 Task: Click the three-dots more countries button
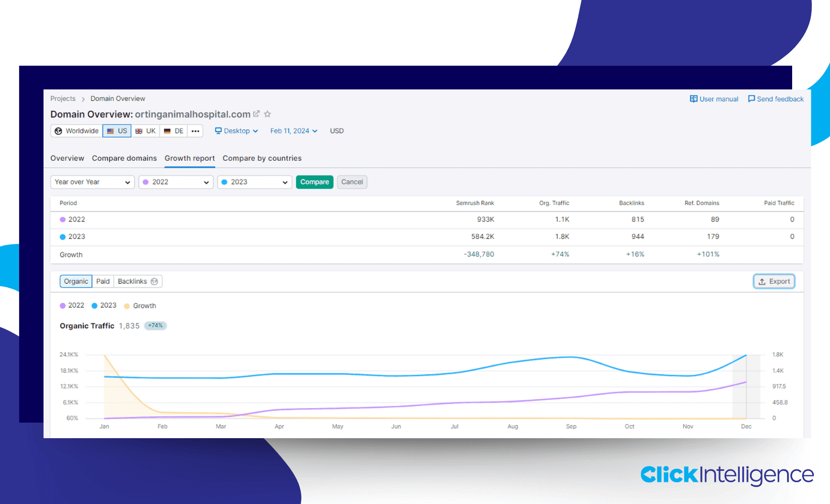(195, 131)
